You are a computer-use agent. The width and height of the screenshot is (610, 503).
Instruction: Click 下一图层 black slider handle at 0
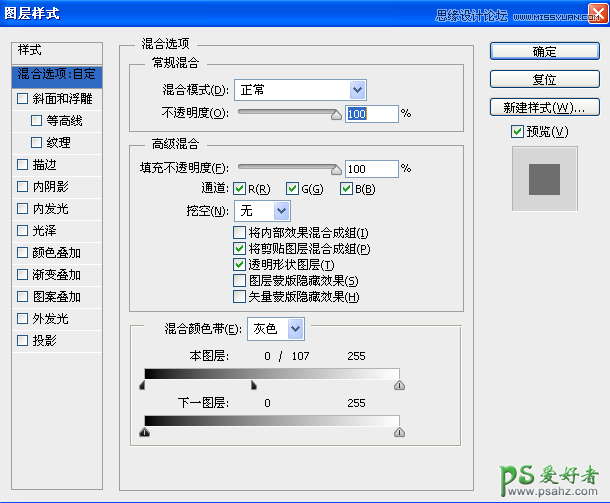pyautogui.click(x=145, y=432)
